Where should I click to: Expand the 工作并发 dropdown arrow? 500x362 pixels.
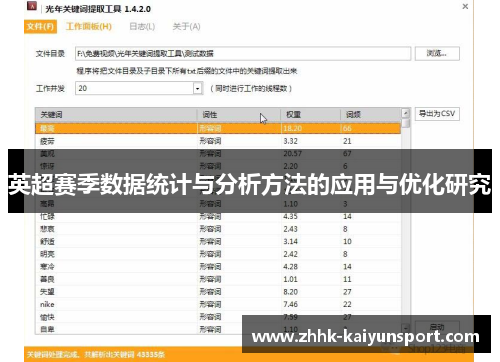click(x=198, y=89)
